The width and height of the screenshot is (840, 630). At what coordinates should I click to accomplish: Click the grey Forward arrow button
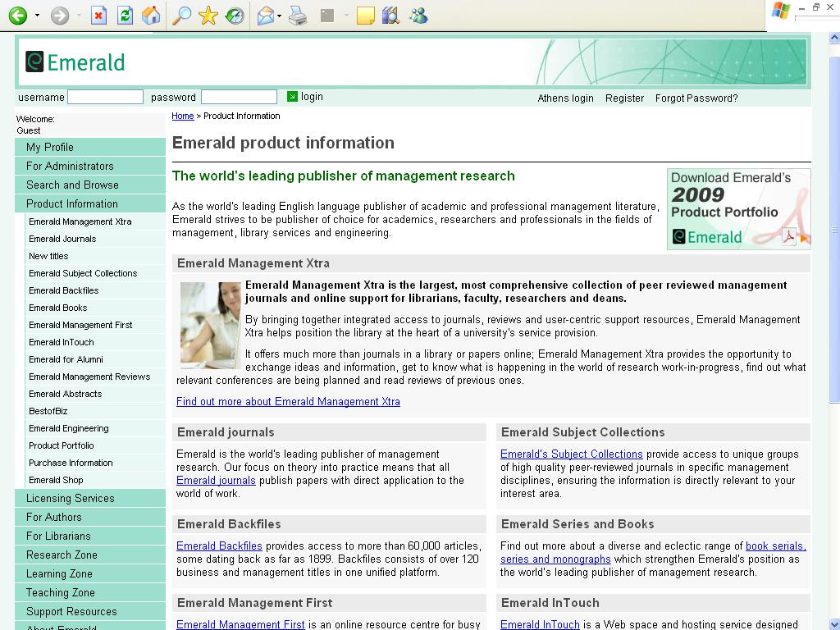coord(60,16)
